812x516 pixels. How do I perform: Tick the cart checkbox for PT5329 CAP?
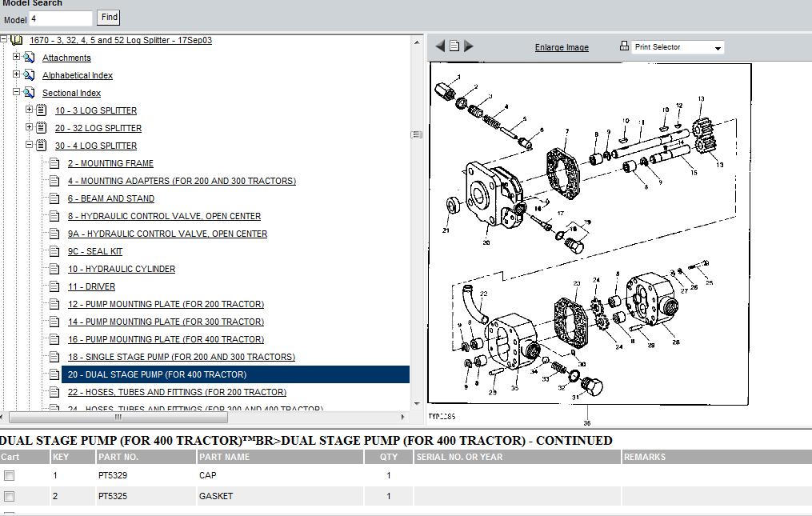coord(10,476)
